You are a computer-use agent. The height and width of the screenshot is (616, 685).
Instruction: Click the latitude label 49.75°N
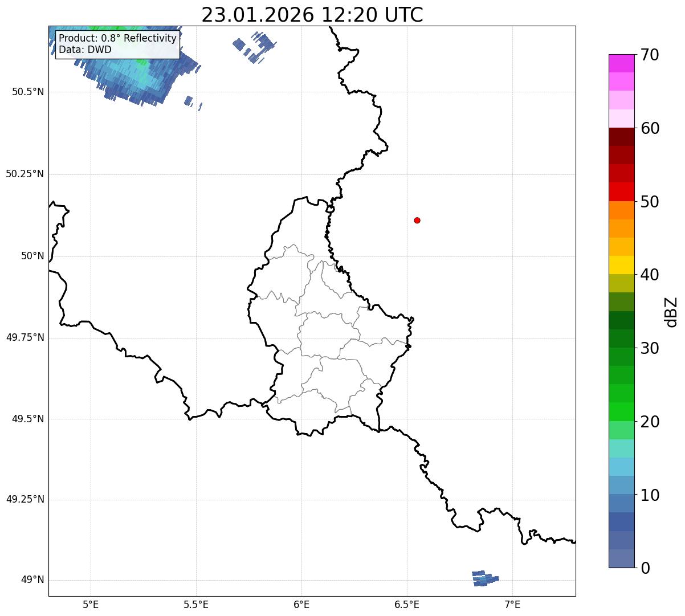25,337
